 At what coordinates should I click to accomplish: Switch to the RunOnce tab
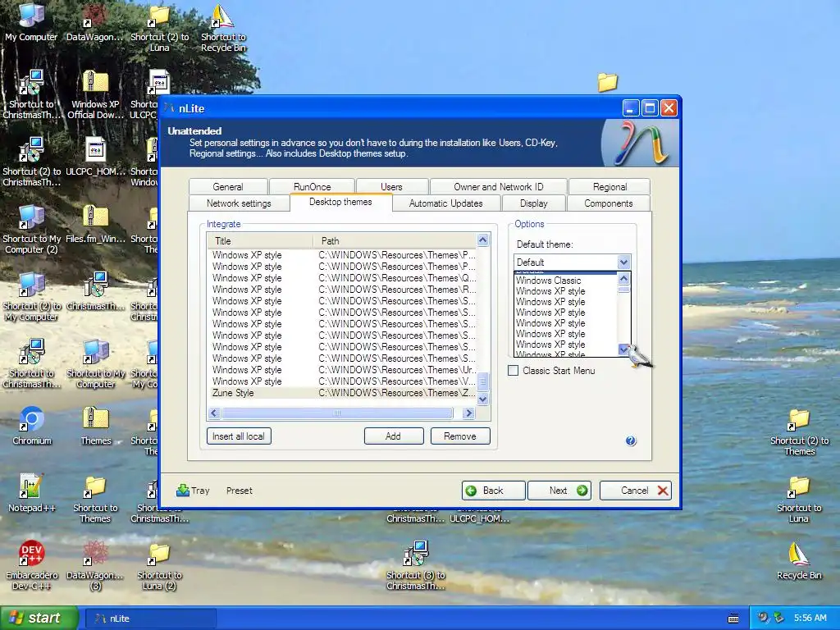[313, 186]
